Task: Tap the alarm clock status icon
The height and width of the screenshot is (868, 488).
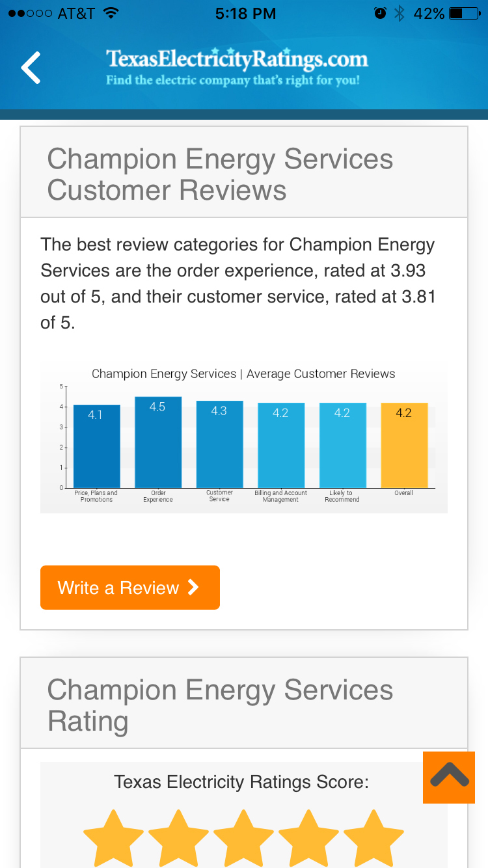Action: tap(381, 14)
